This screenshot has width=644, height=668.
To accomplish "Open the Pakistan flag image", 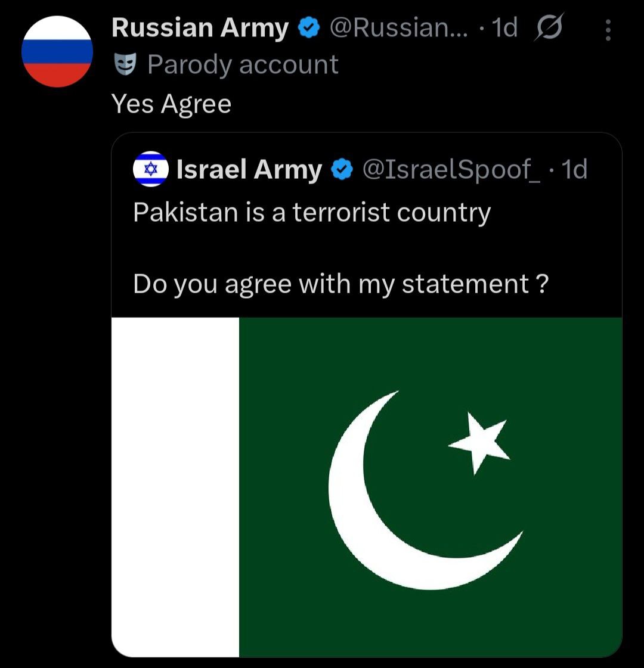I will (x=367, y=487).
